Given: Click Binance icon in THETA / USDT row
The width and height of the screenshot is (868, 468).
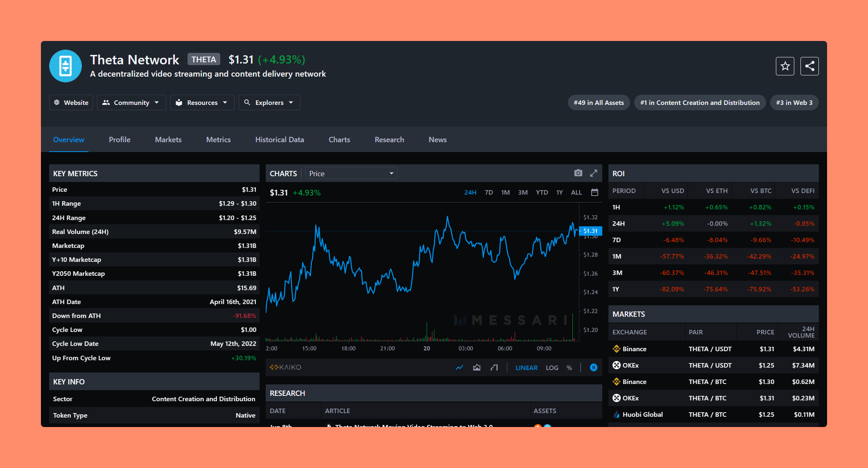Looking at the screenshot, I should click(617, 349).
